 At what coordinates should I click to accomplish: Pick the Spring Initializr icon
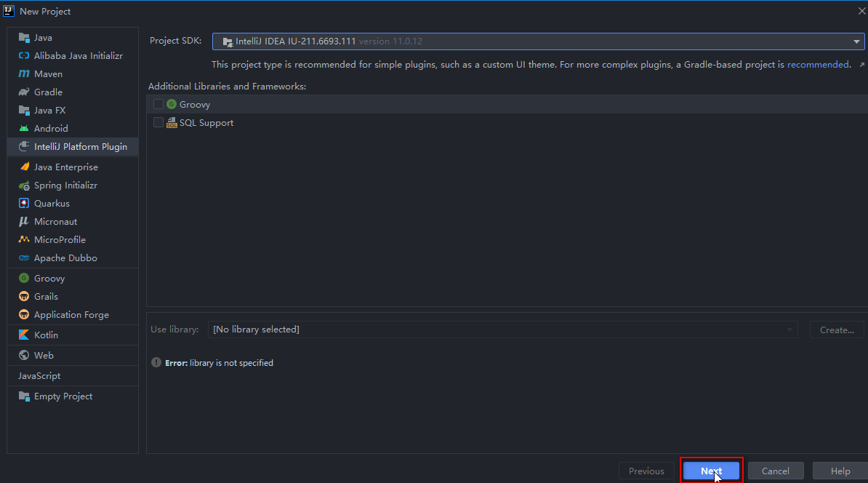[24, 185]
